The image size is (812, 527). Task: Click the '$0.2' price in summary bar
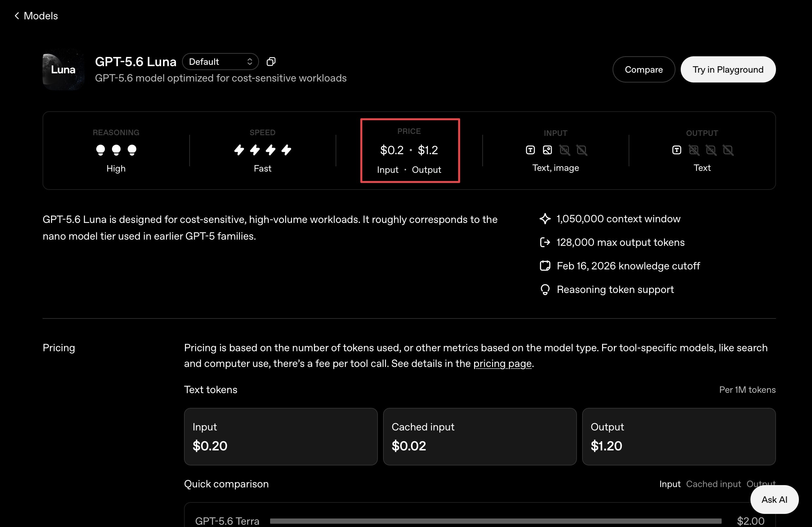click(x=392, y=150)
